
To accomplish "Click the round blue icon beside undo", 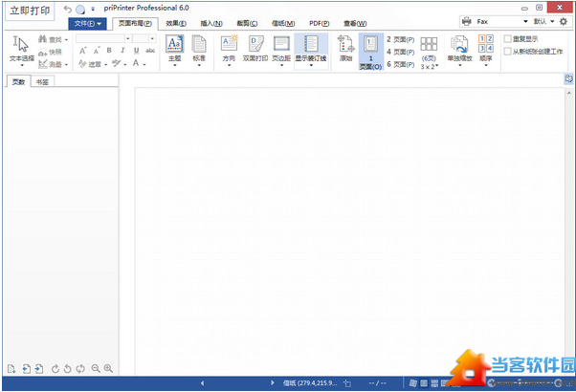I will [x=80, y=10].
